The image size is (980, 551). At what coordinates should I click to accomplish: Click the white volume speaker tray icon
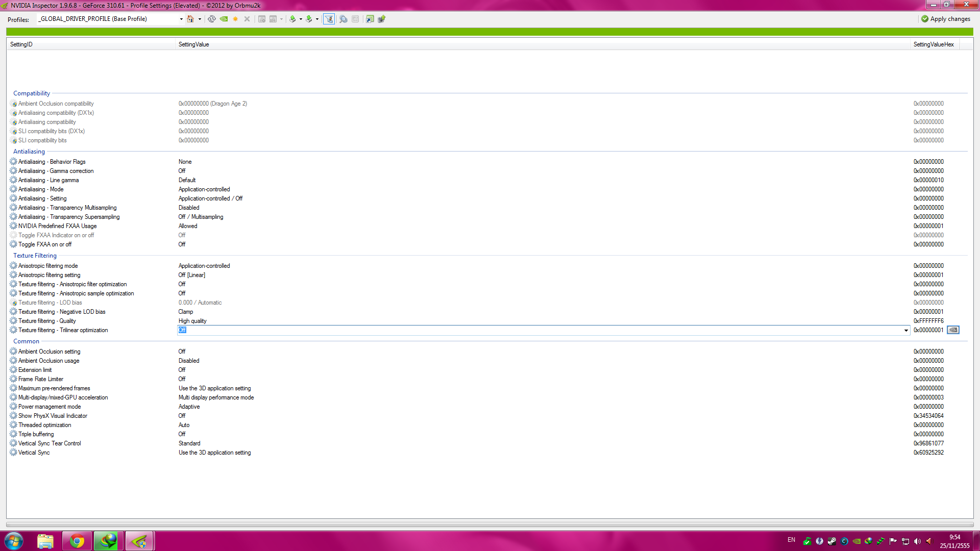coord(917,541)
